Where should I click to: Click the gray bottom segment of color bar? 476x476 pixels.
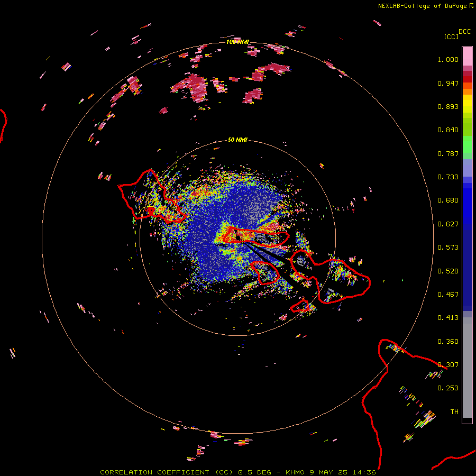coord(467,368)
